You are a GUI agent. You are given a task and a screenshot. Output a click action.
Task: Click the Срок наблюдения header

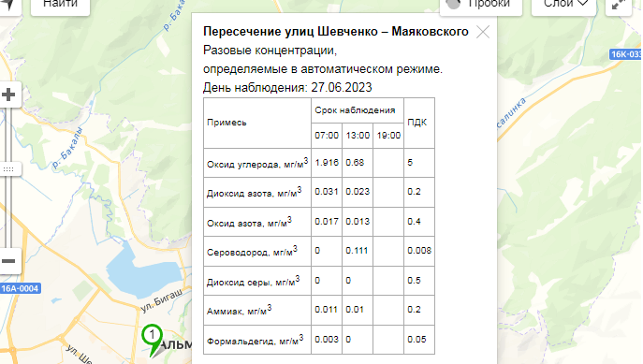355,110
